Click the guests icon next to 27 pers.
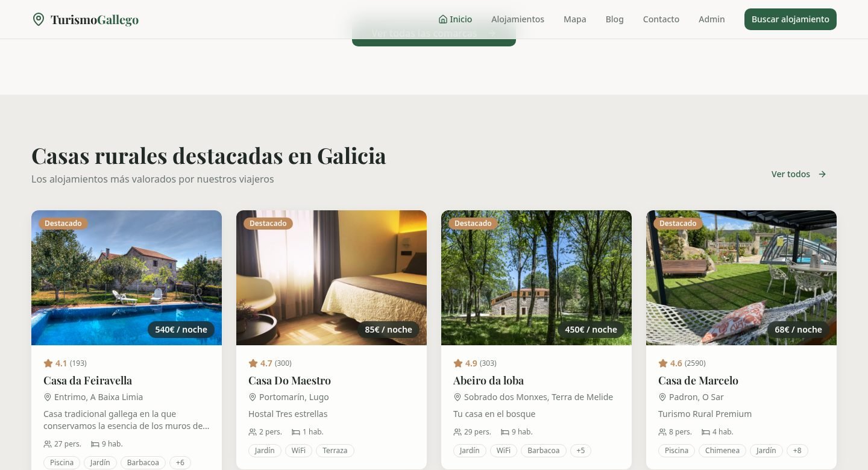This screenshot has height=470, width=868. (48, 444)
